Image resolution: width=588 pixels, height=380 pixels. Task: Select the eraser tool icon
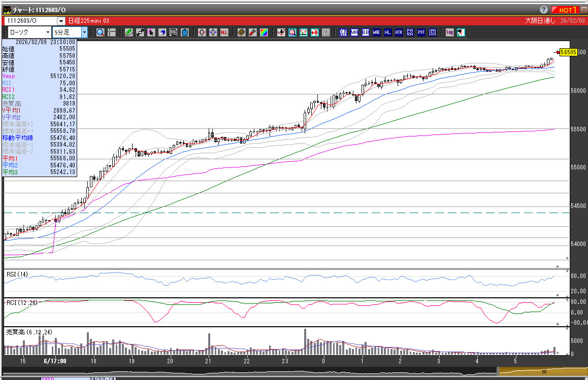(162, 32)
